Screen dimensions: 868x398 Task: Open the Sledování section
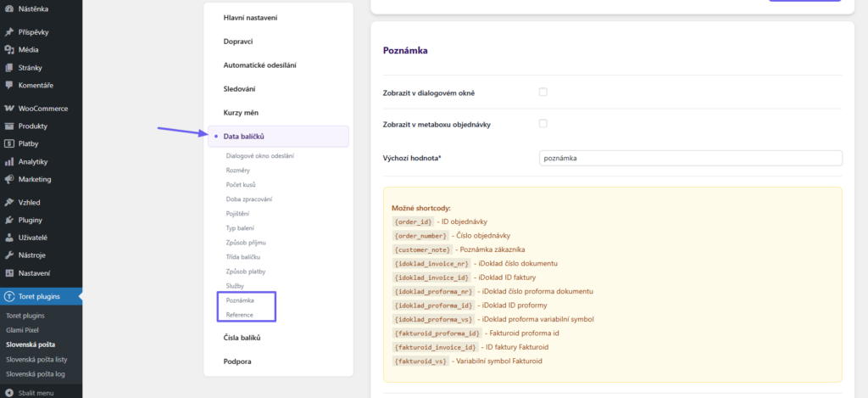pyautogui.click(x=239, y=89)
